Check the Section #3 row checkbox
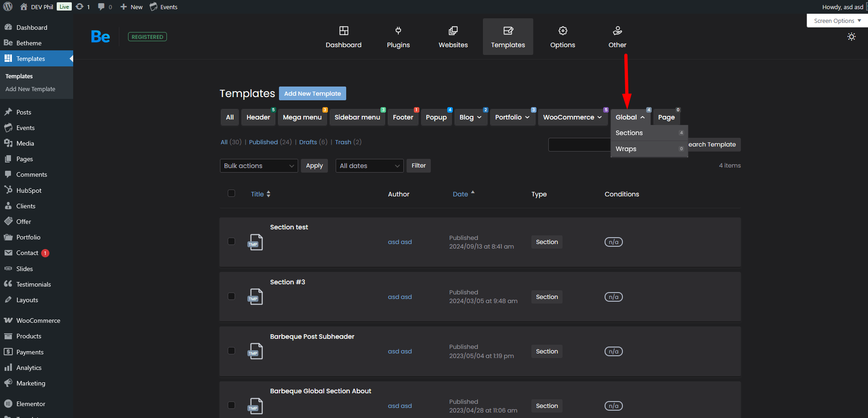Screen dimensions: 868x418 point(231,296)
